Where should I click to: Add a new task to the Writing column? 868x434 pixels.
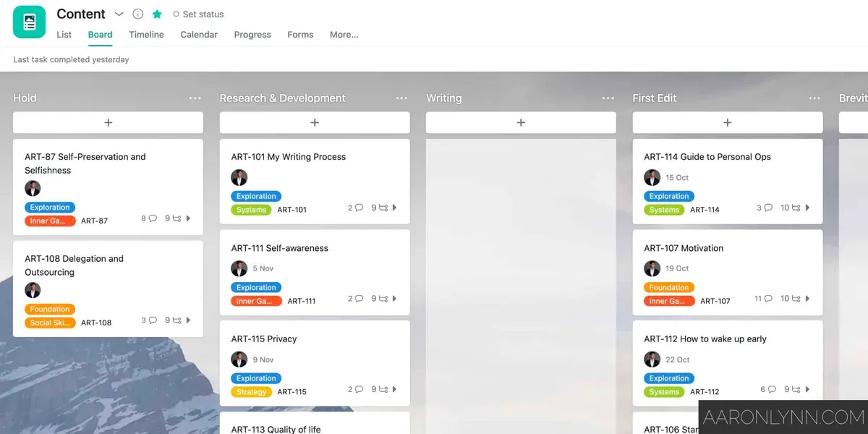pos(520,122)
